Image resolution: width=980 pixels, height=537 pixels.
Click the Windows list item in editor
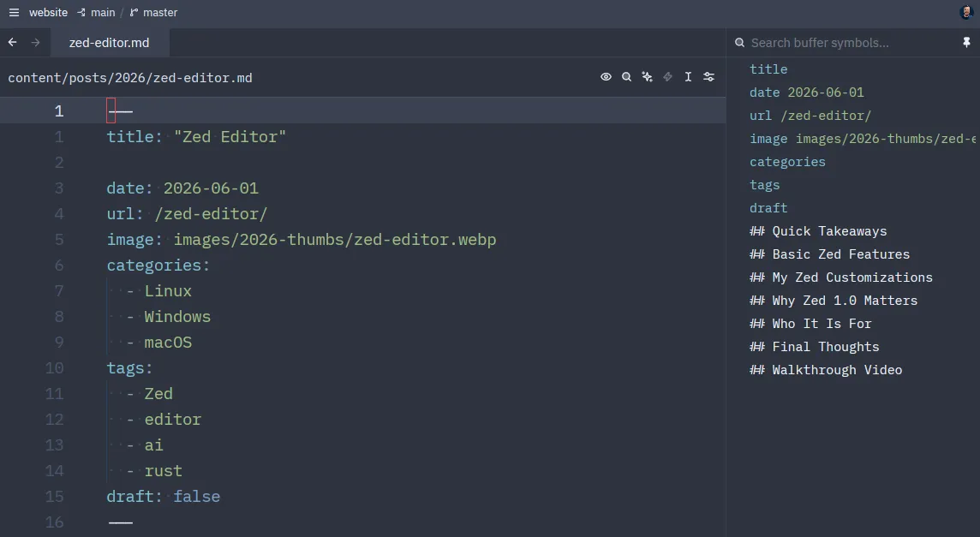[177, 317]
